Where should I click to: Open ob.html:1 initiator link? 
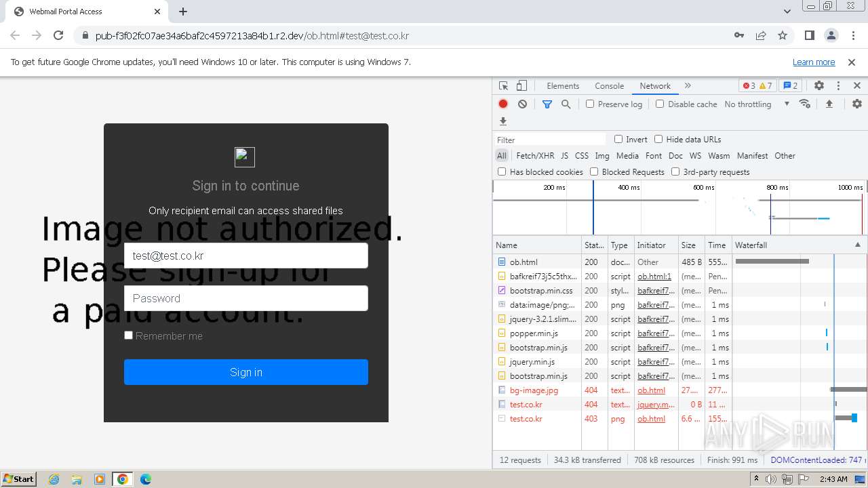654,276
